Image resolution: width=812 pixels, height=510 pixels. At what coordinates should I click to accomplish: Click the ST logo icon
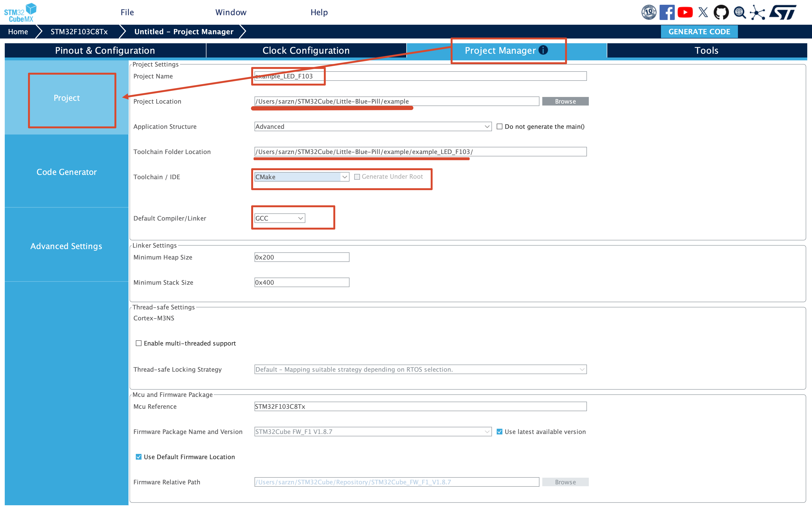click(x=783, y=13)
